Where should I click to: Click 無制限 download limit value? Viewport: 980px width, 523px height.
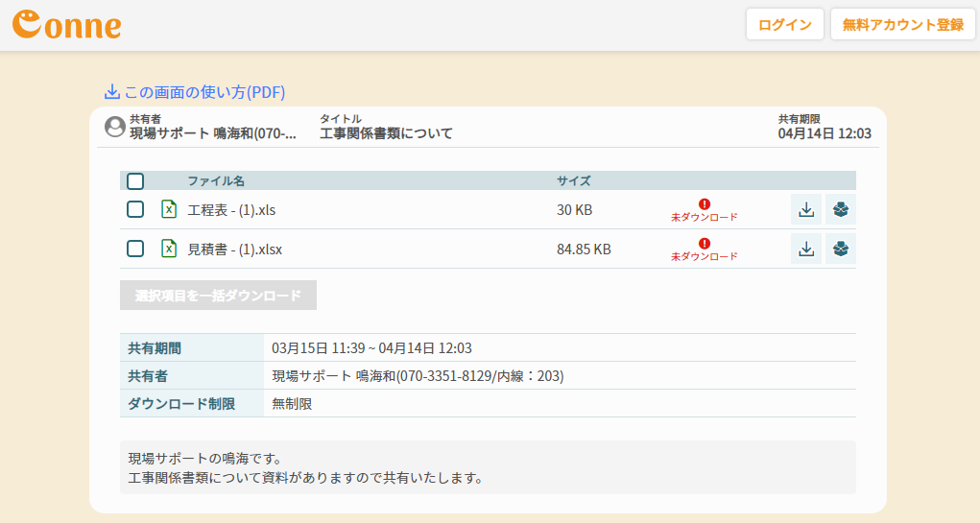click(x=292, y=404)
